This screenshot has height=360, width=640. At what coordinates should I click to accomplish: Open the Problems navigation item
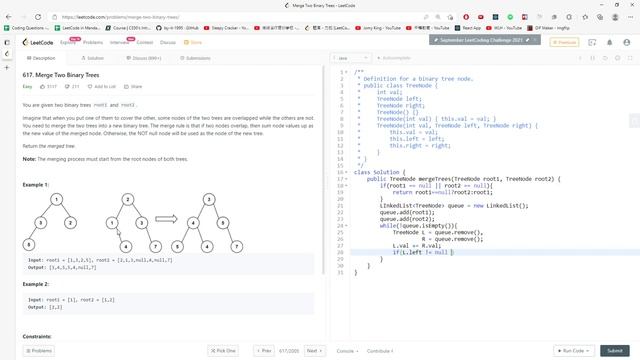tap(93, 42)
